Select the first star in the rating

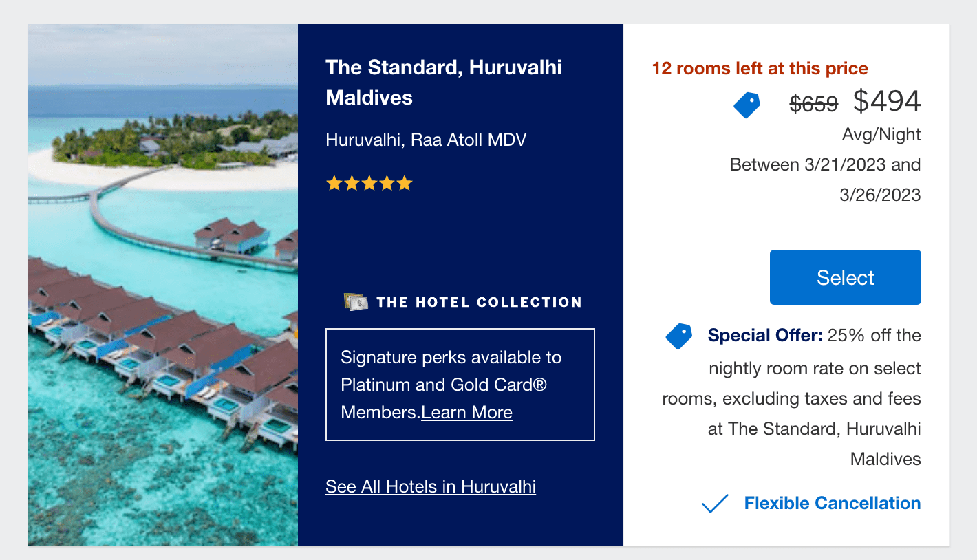point(333,183)
